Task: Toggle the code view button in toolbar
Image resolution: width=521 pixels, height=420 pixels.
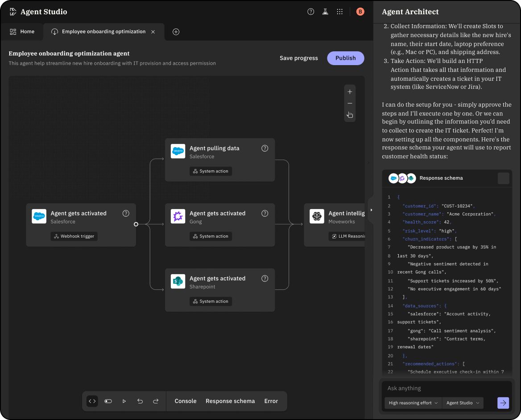Action: tap(92, 401)
